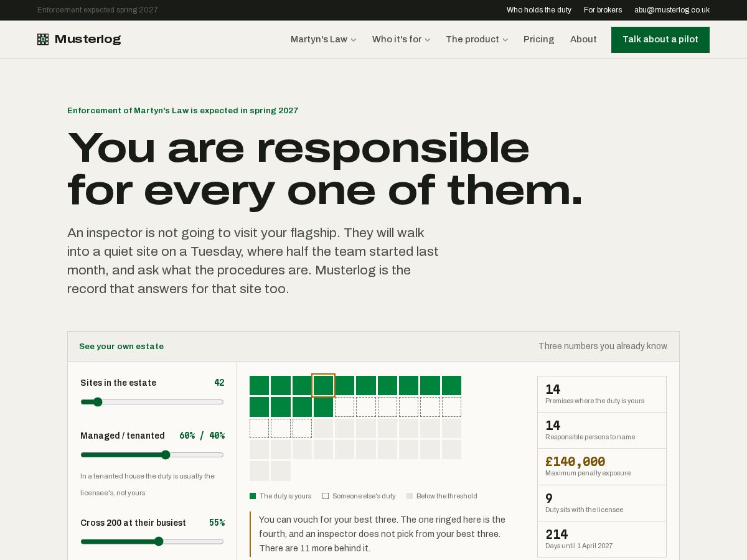
Task: Open The product dropdown menu
Action: pos(477,39)
